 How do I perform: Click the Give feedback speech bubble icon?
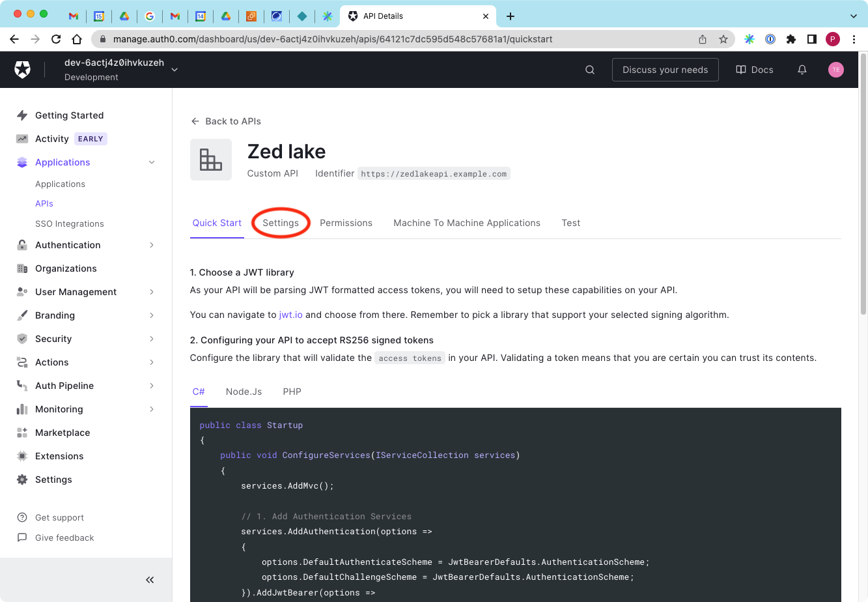click(22, 537)
